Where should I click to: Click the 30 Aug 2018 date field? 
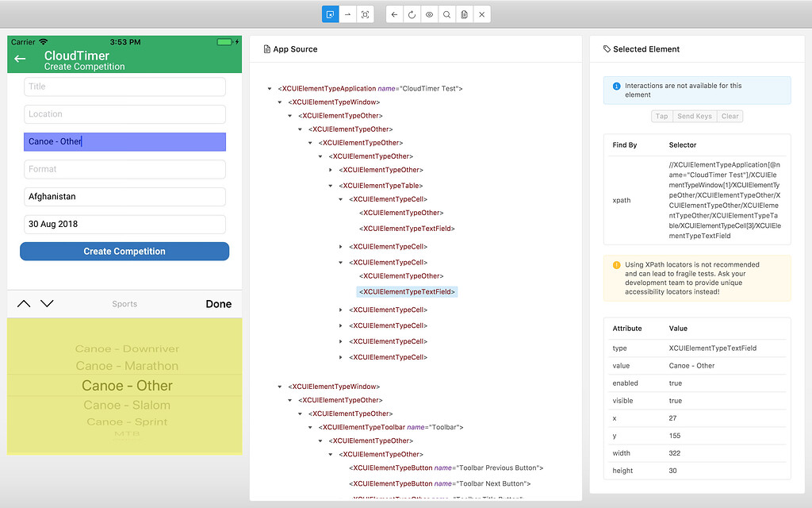coord(124,224)
